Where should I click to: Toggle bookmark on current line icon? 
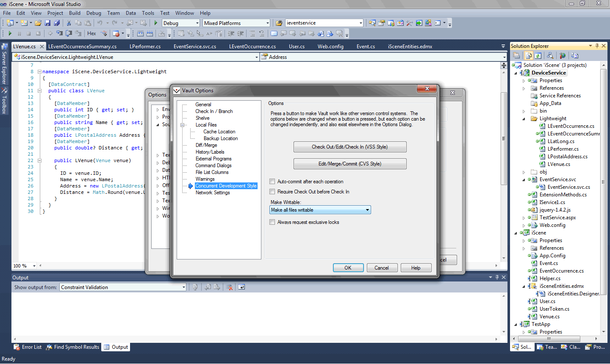(274, 33)
